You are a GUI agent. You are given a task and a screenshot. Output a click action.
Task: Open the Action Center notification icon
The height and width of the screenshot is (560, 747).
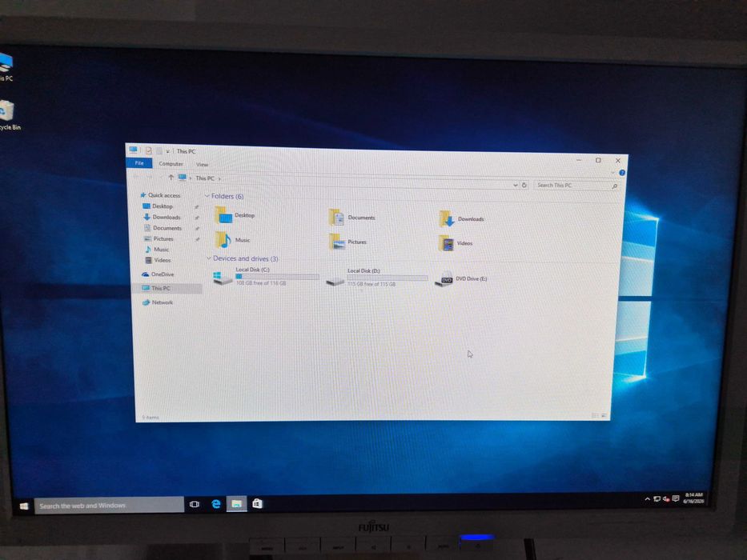(x=676, y=498)
